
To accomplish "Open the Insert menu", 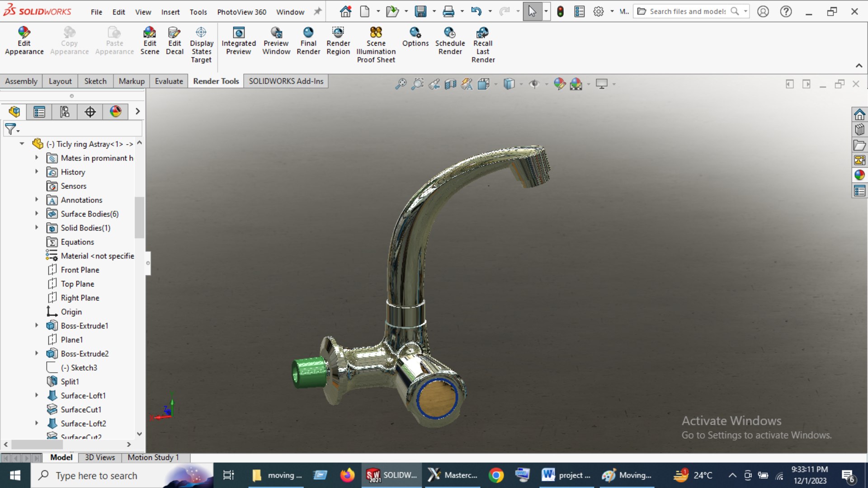I will click(x=170, y=12).
